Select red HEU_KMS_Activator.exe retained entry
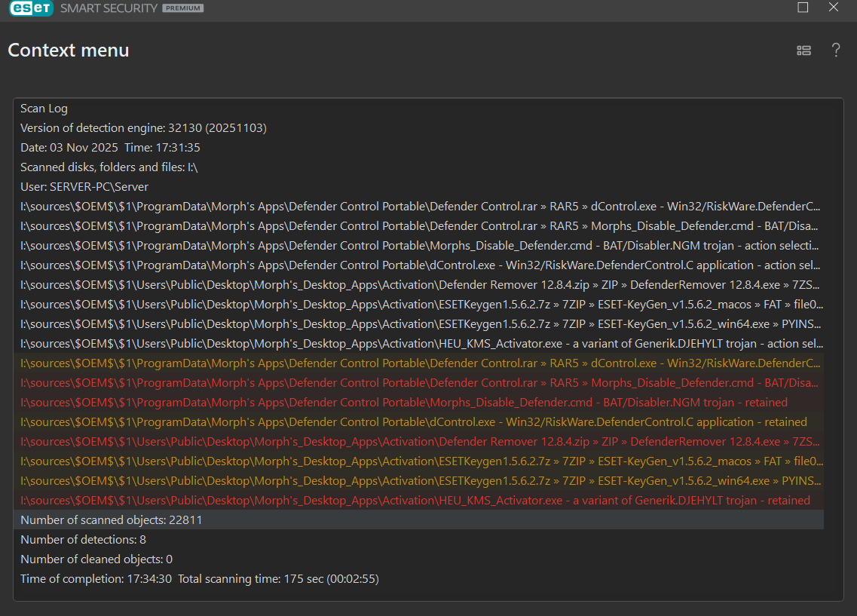This screenshot has height=616, width=857. [x=415, y=501]
